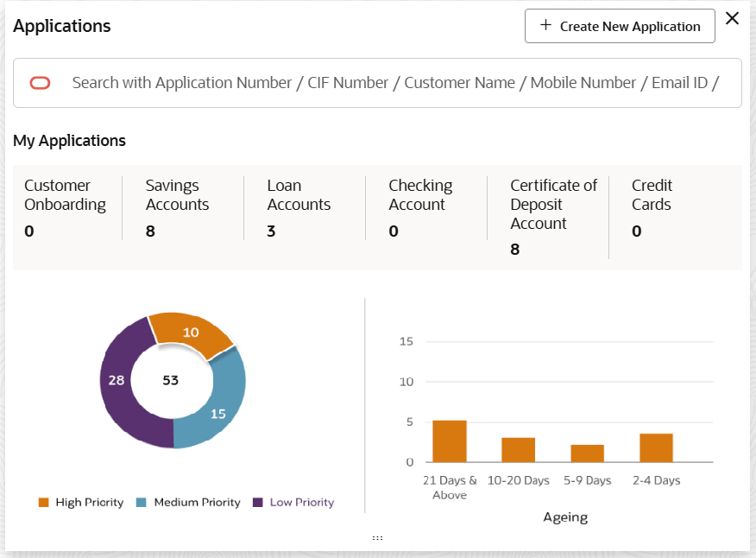Click the red Oracle search icon
This screenshot has width=756, height=558.
click(41, 83)
